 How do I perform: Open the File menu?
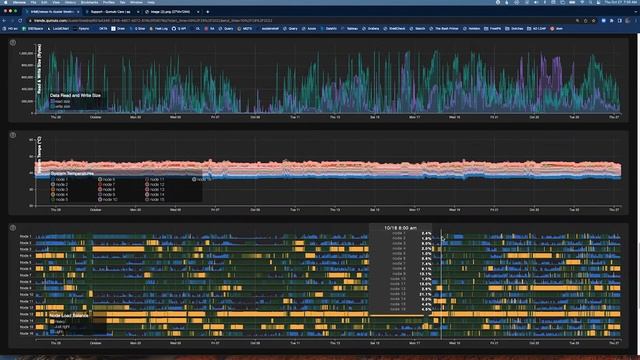pos(33,2)
